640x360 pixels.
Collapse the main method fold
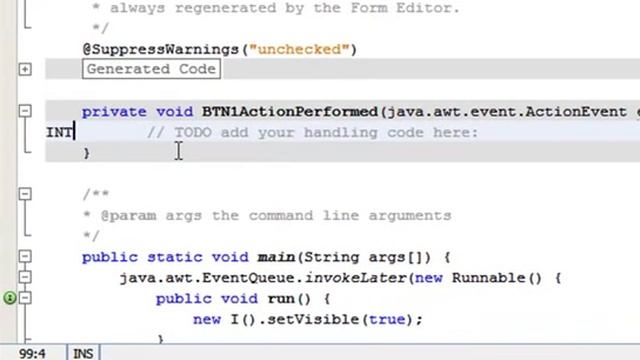pos(25,256)
